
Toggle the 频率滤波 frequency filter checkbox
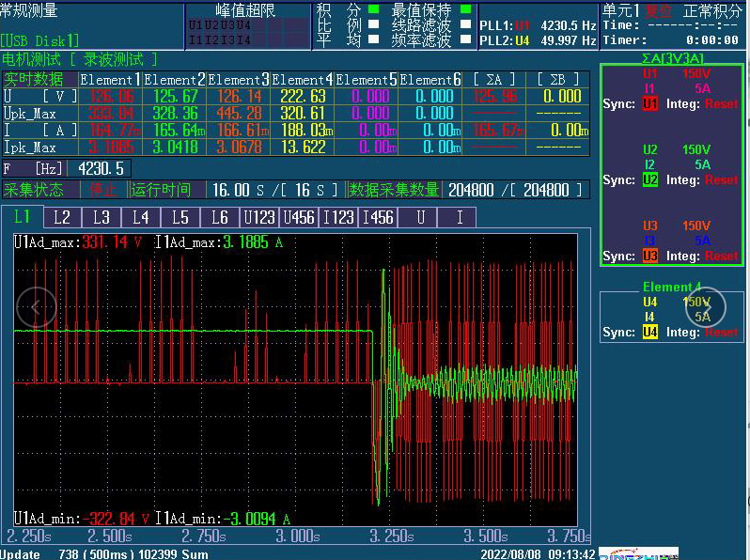coord(466,40)
